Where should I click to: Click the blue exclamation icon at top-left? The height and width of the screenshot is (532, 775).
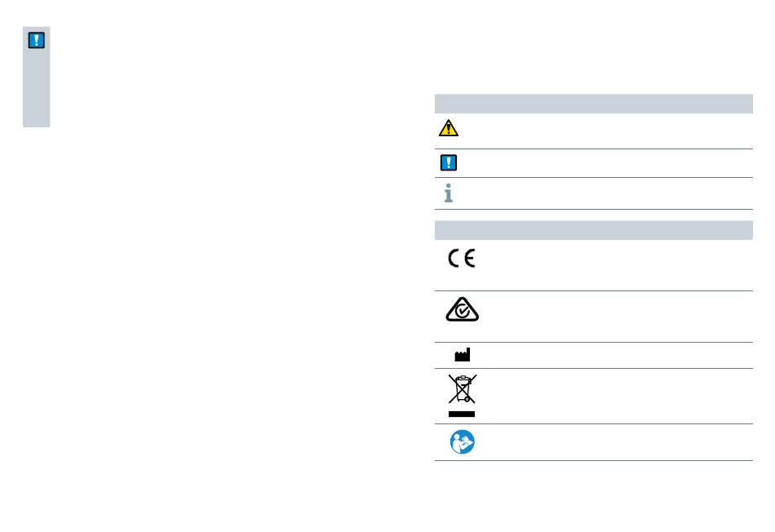(37, 42)
